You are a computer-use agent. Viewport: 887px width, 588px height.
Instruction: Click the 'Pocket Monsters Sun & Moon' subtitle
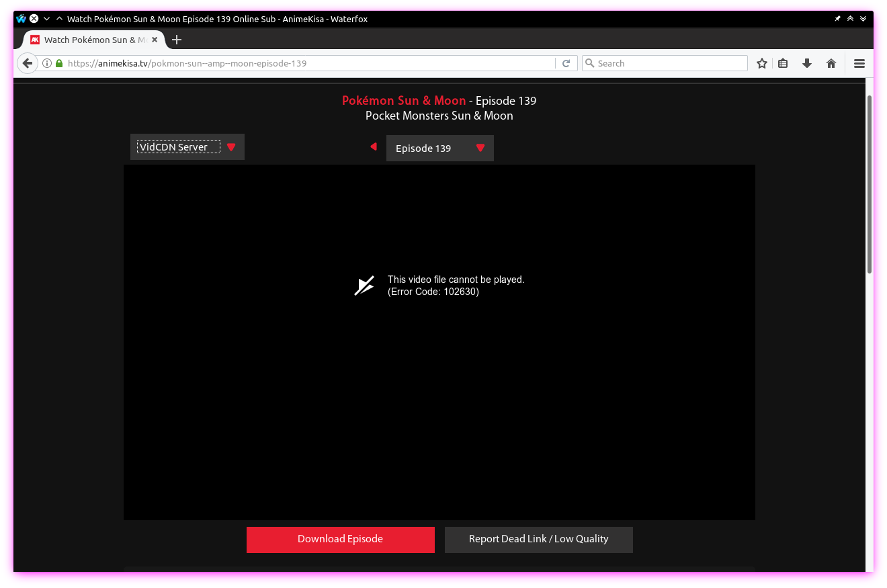tap(439, 116)
